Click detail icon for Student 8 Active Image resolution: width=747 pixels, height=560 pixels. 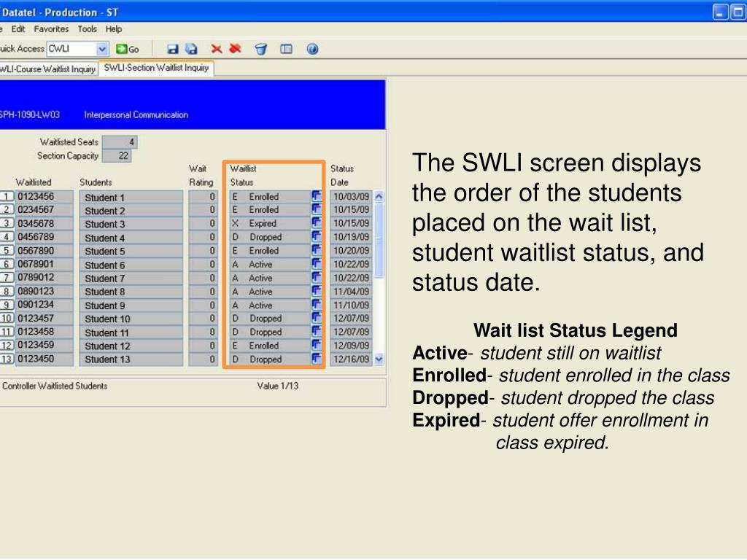click(317, 291)
